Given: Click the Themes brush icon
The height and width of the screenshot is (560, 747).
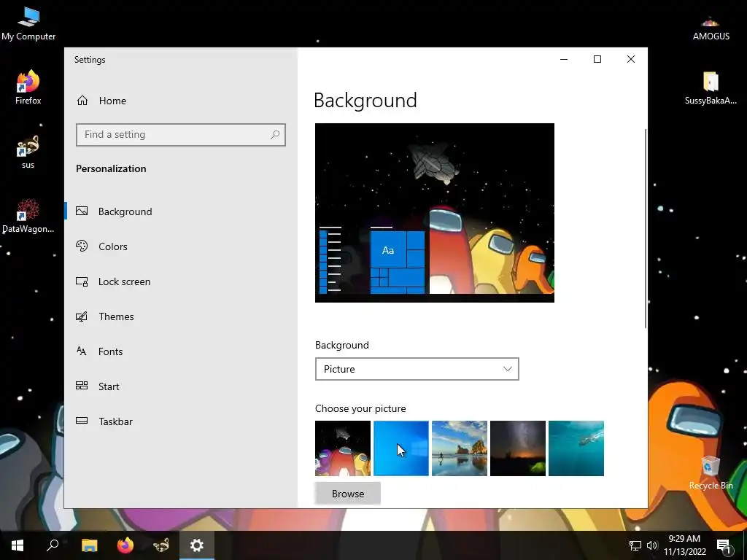Looking at the screenshot, I should tap(82, 316).
